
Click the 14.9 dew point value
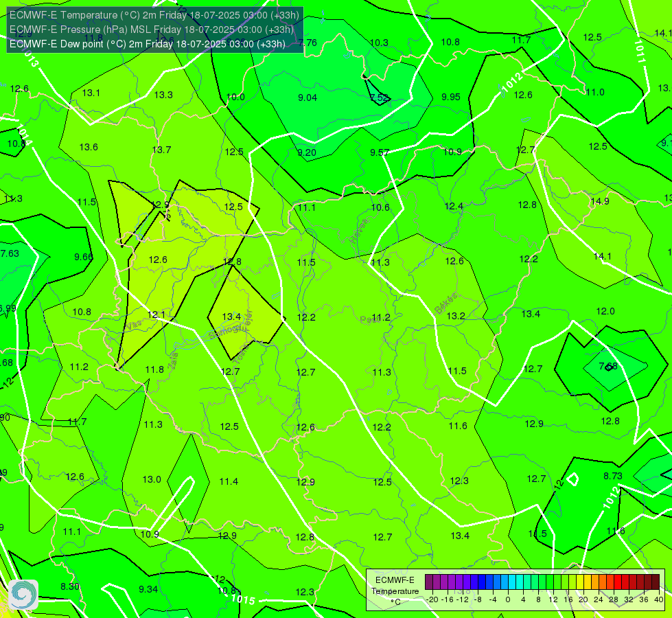tap(599, 202)
